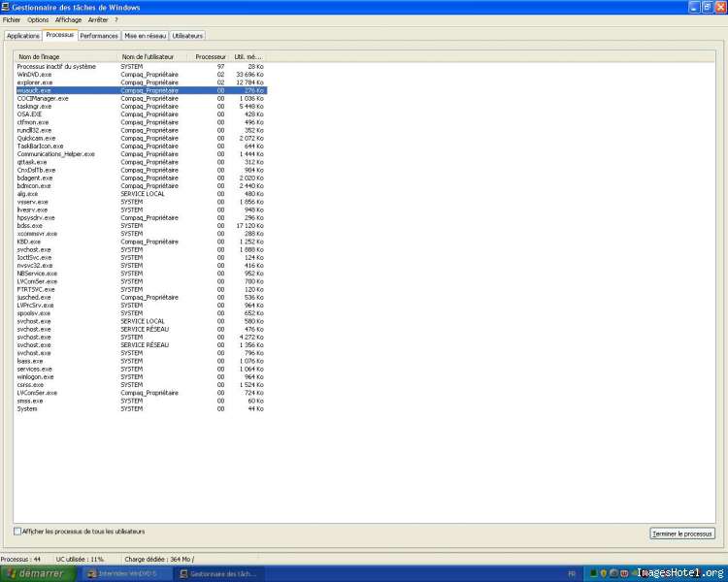Select the winlogon.exe process

pyautogui.click(x=141, y=377)
